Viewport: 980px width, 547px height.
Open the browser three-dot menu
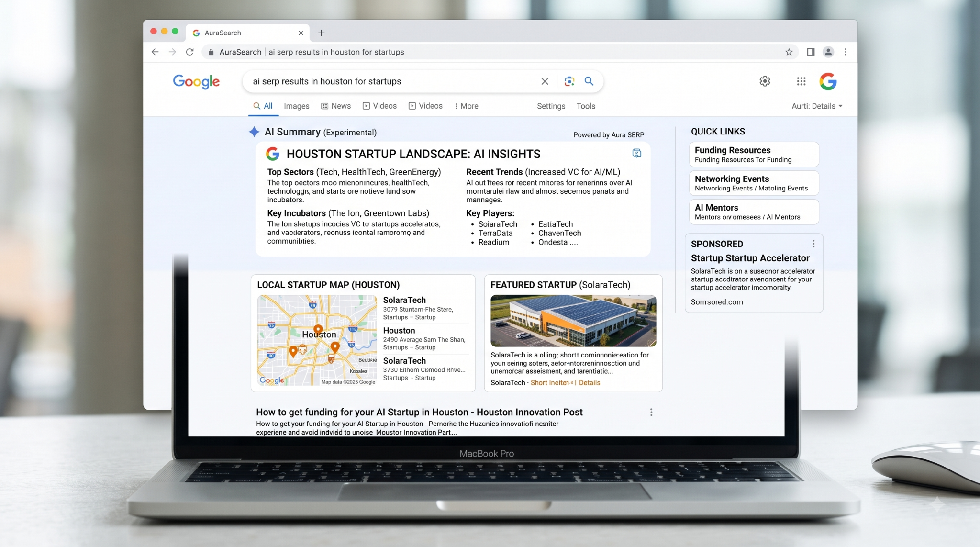[x=846, y=52]
